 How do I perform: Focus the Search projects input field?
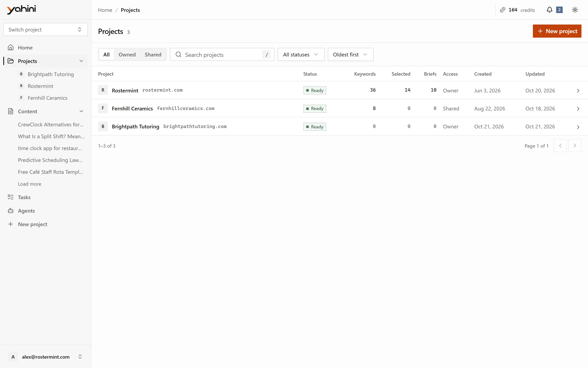pyautogui.click(x=222, y=55)
